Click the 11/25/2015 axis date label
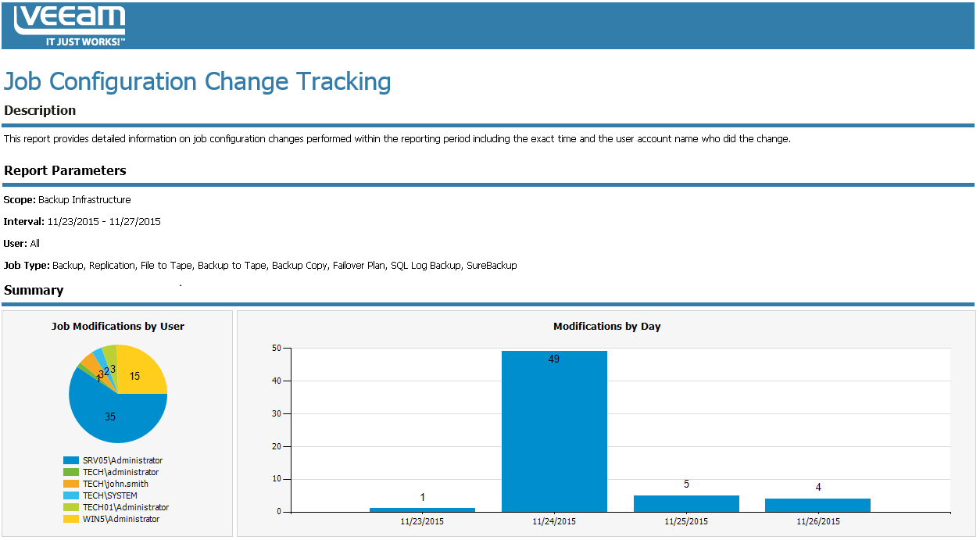The image size is (980, 540). point(686,521)
